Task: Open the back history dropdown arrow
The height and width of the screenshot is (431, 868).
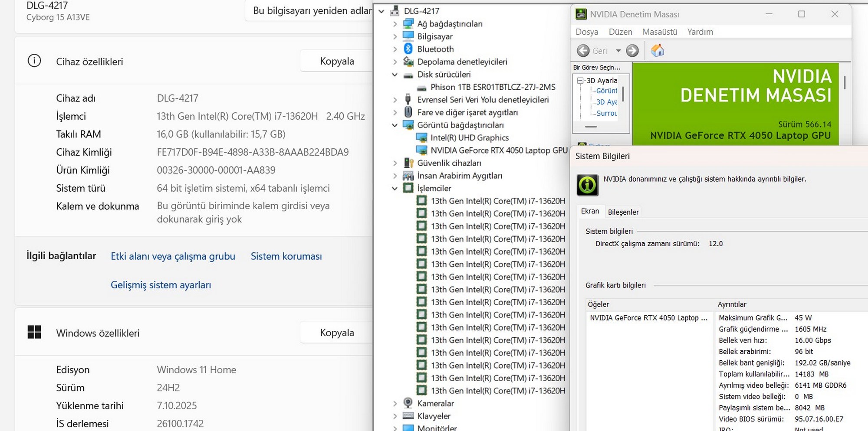Action: coord(618,51)
